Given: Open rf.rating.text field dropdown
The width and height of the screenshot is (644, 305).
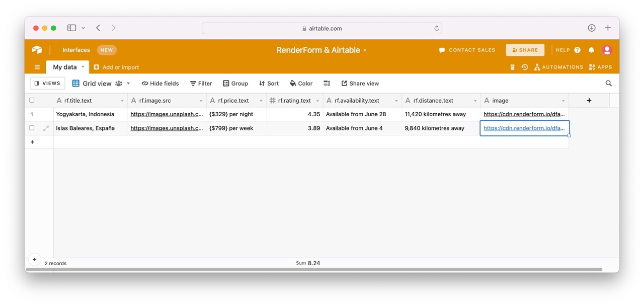Looking at the screenshot, I should (317, 101).
